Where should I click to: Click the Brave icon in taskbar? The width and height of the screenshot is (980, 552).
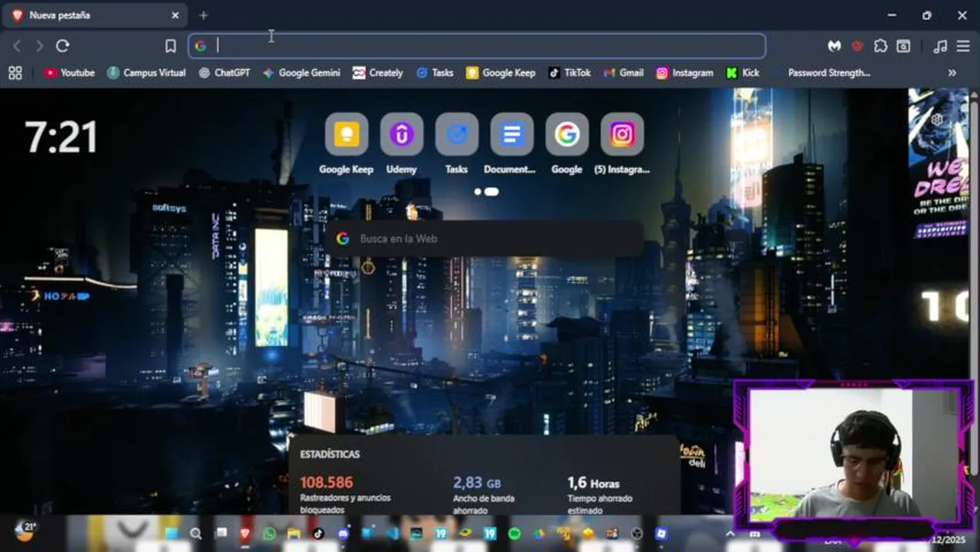coord(245,534)
